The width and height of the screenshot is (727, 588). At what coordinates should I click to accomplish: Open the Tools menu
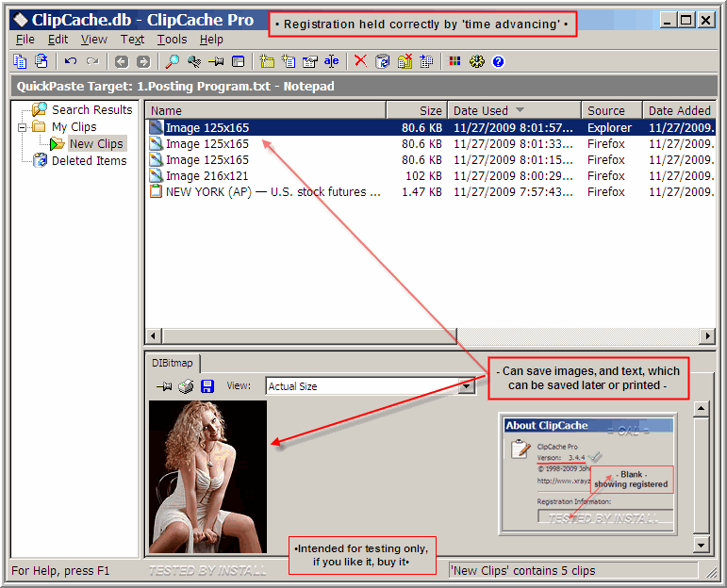pos(172,40)
